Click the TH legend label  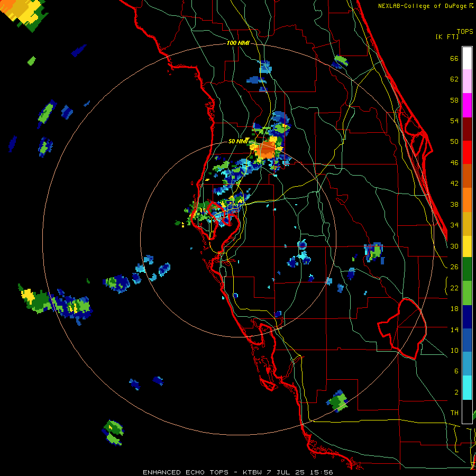point(454,413)
